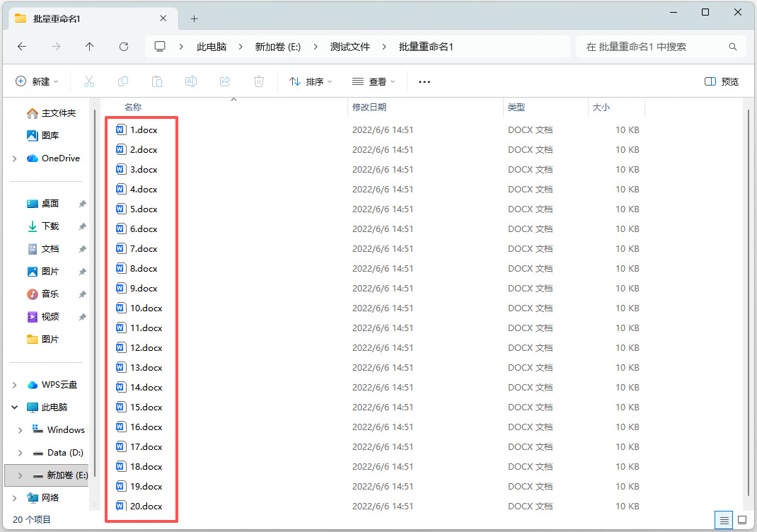This screenshot has width=757, height=532.
Task: Open the 排序 sort dropdown
Action: tap(311, 81)
